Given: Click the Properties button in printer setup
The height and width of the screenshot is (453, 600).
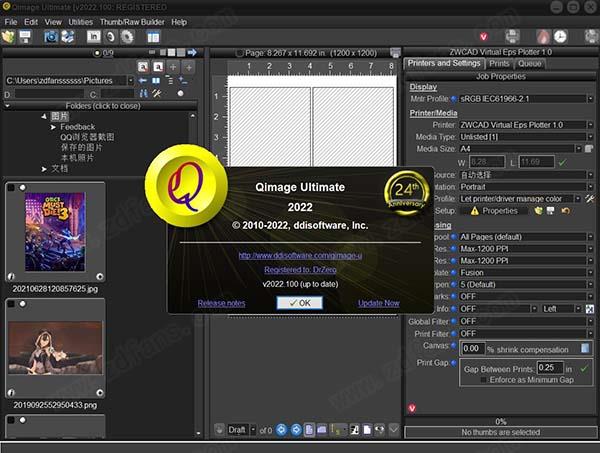Looking at the screenshot, I should (x=493, y=211).
